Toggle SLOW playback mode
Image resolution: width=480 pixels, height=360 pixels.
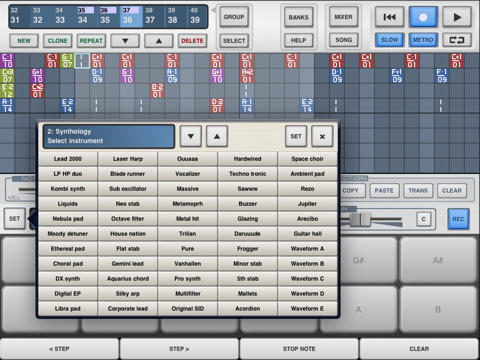click(x=389, y=40)
